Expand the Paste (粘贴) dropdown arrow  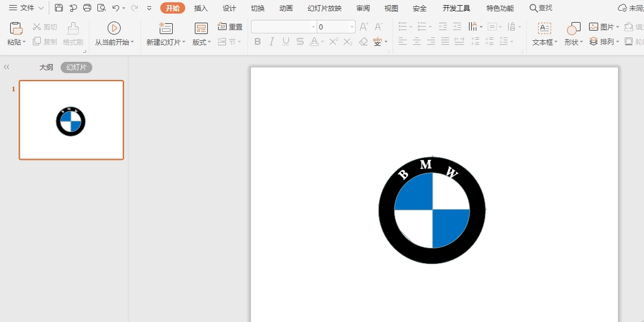point(24,42)
